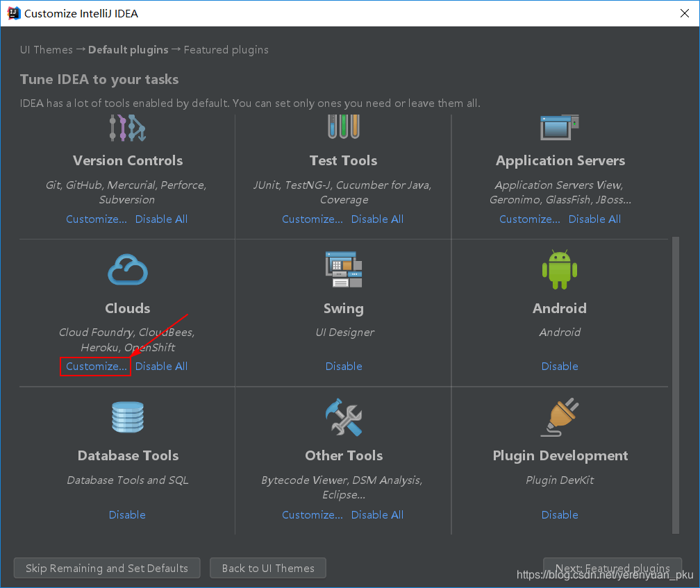Disable all Clouds plugins

coord(161,367)
